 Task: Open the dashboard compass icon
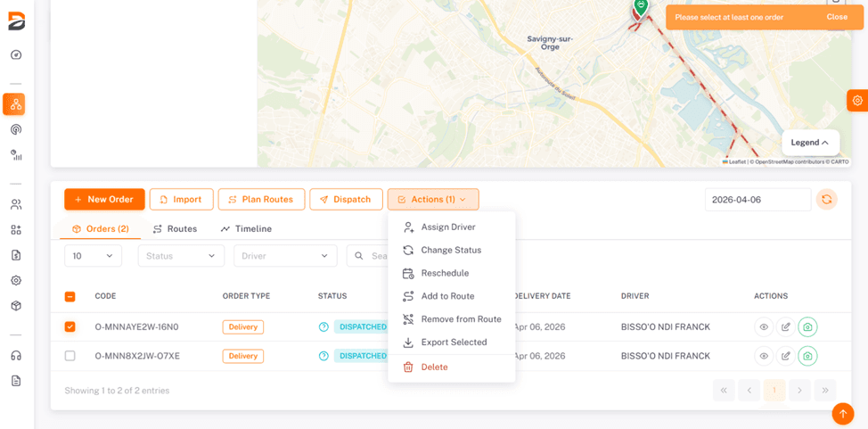coord(16,55)
